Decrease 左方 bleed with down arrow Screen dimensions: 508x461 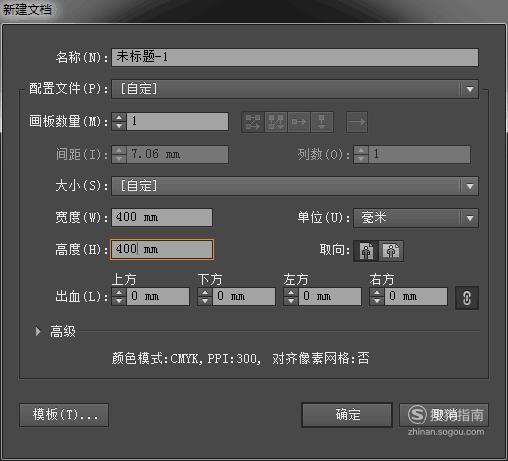291,301
